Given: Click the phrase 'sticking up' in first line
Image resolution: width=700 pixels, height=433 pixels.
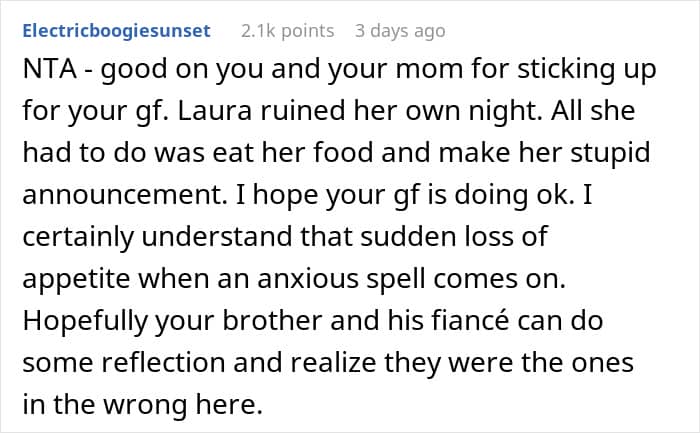Looking at the screenshot, I should tap(587, 70).
